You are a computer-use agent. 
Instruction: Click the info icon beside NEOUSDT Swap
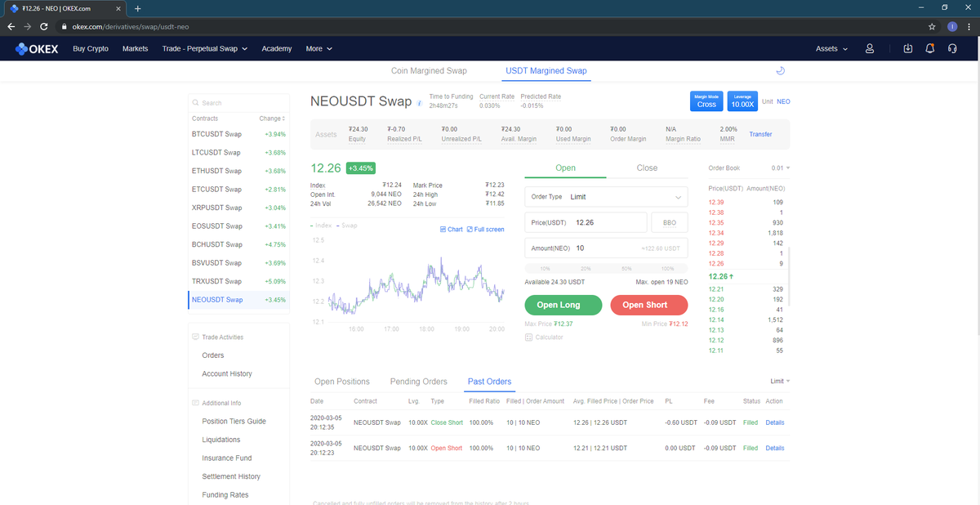point(420,104)
